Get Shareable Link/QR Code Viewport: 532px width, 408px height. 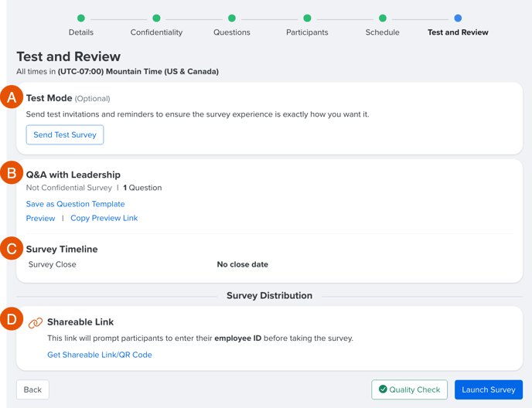pos(100,355)
